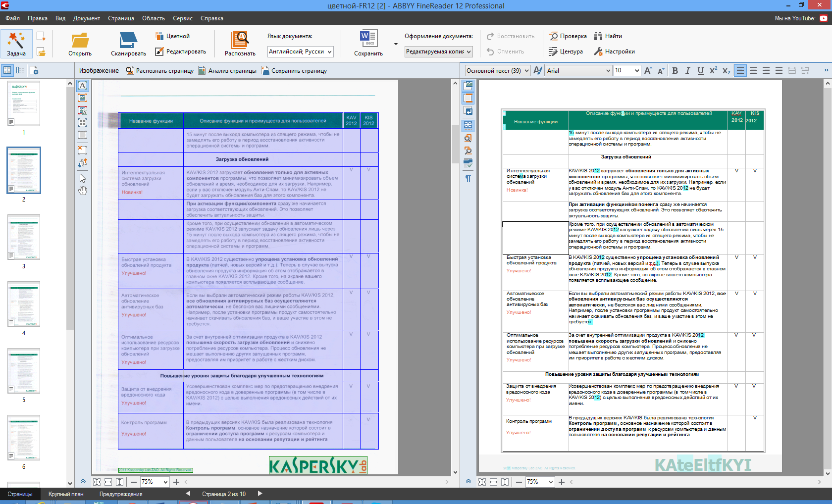The height and width of the screenshot is (504, 832).
Task: Toggle non-printing characters pilcrow
Action: pyautogui.click(x=468, y=178)
